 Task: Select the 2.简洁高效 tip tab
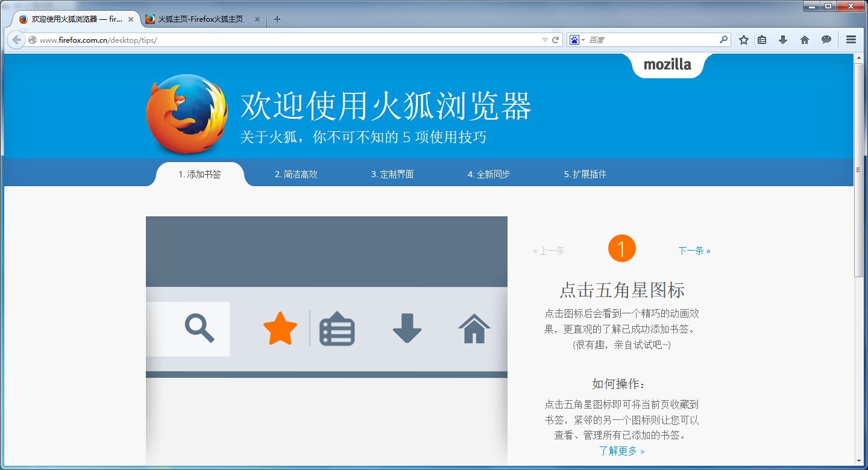click(x=296, y=174)
